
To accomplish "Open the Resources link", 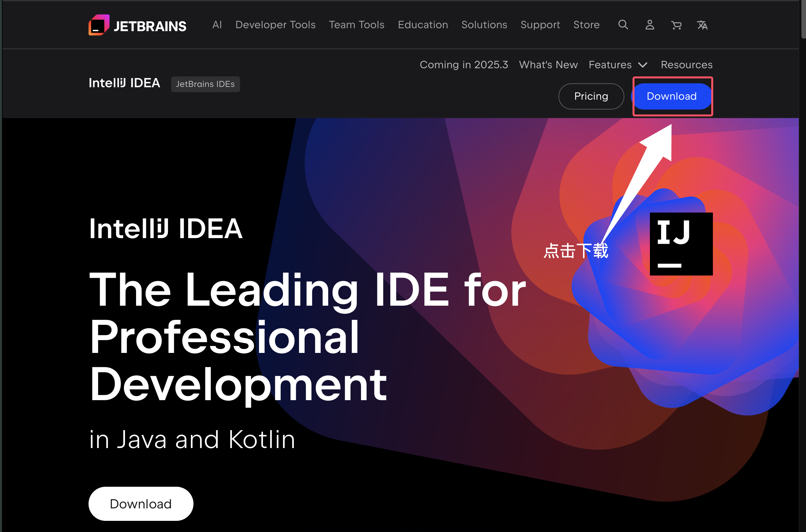I will point(687,65).
